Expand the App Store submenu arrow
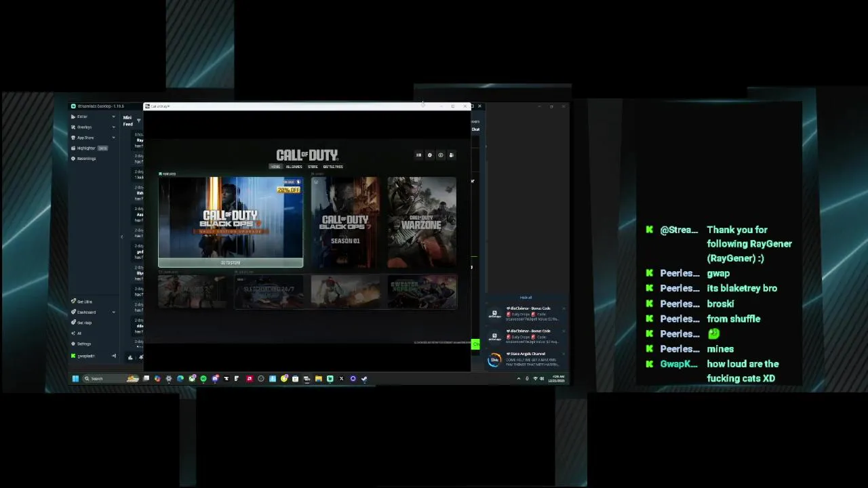 [113, 138]
